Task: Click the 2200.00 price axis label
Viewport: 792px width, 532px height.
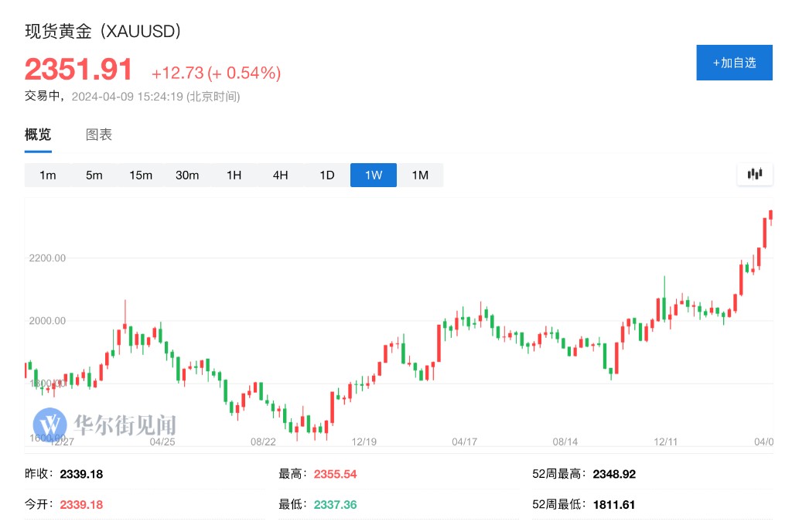Action: pyautogui.click(x=48, y=257)
